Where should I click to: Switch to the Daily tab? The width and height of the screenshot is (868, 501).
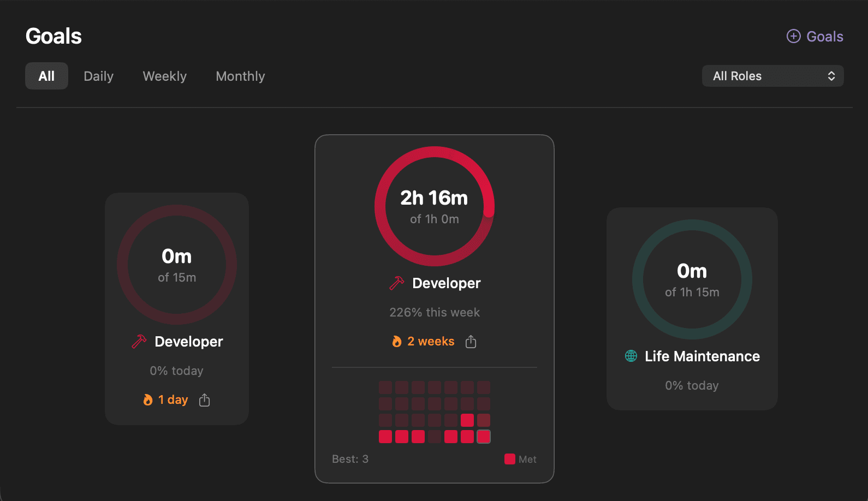pos(98,76)
